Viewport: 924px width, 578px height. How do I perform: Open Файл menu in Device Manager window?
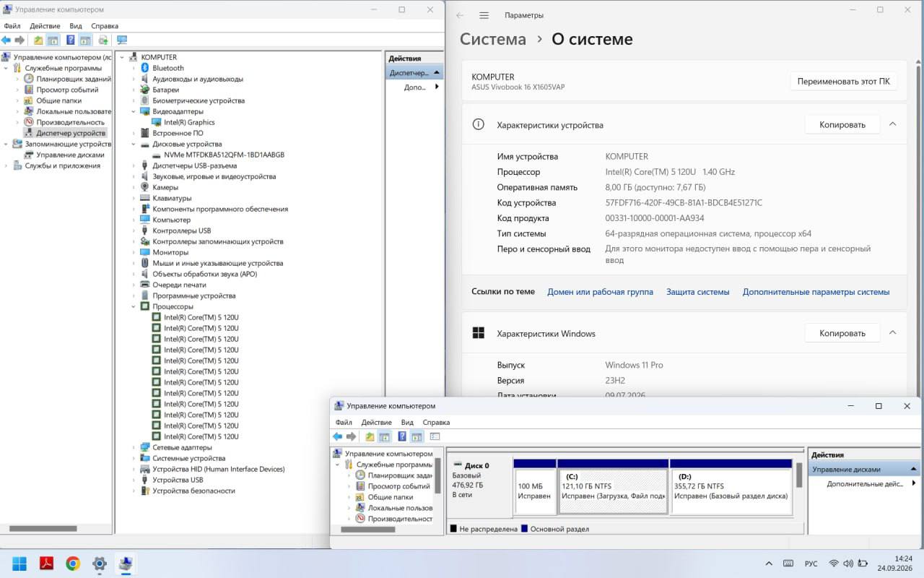coord(12,26)
